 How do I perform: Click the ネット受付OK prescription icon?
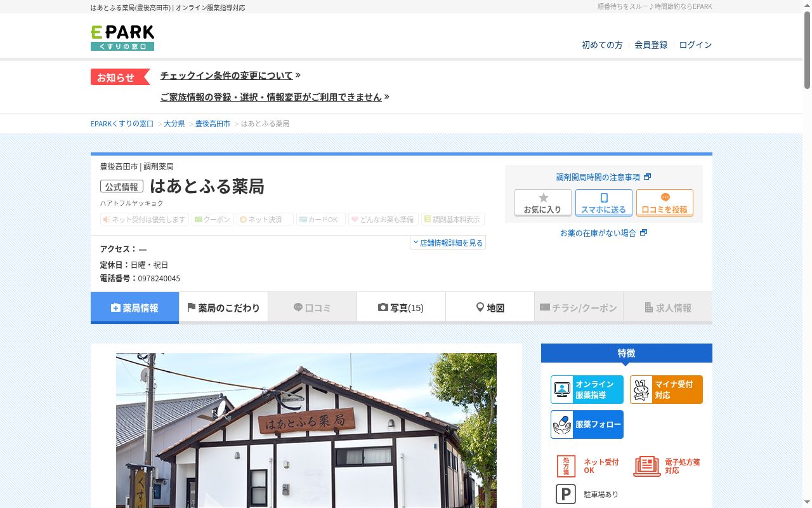pos(566,466)
